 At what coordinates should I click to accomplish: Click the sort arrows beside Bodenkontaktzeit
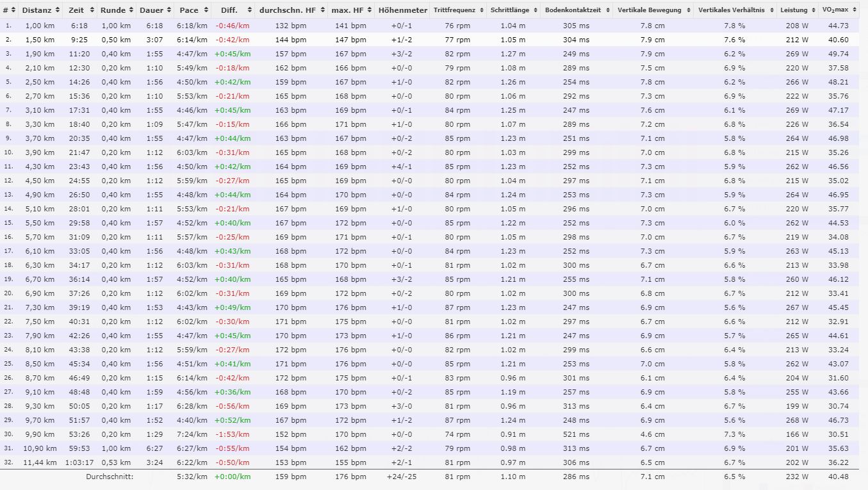607,11
